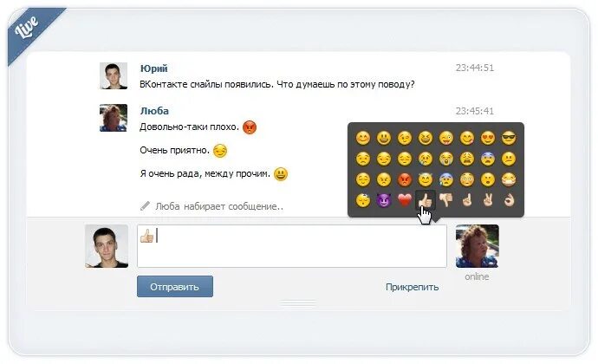Open the Прикрепить attach link
Image resolution: width=598 pixels, height=364 pixels.
pyautogui.click(x=412, y=287)
